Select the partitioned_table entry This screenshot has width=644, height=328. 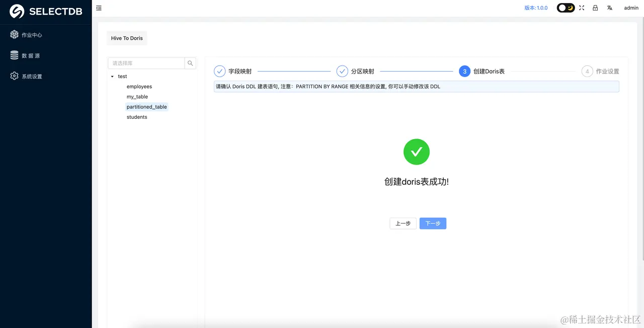[146, 106]
